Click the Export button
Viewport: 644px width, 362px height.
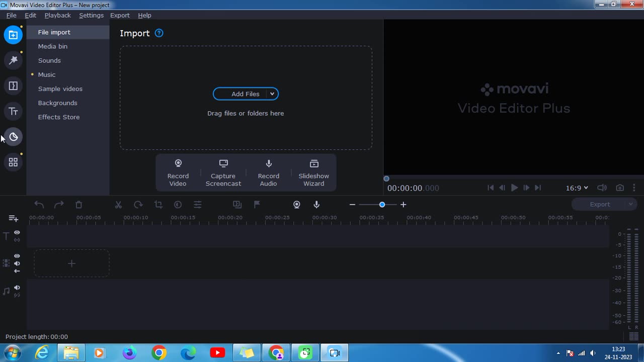click(x=599, y=204)
